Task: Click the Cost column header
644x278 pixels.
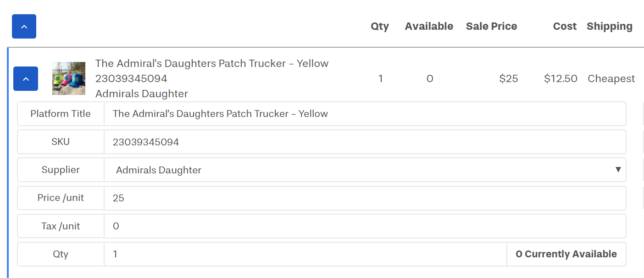Action: point(565,27)
